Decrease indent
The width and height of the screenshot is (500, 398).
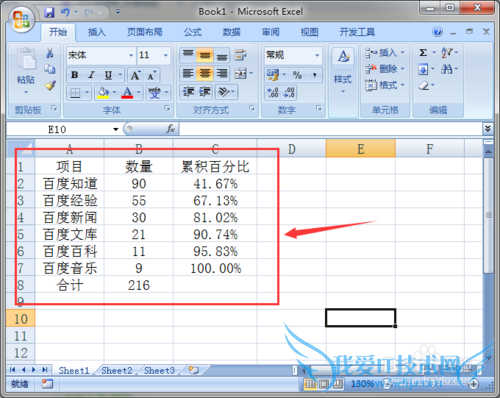coord(188,92)
